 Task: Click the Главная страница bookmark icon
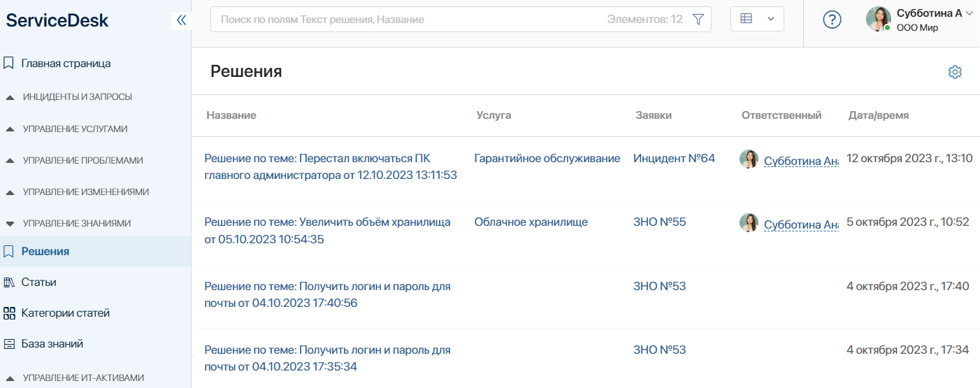point(9,63)
